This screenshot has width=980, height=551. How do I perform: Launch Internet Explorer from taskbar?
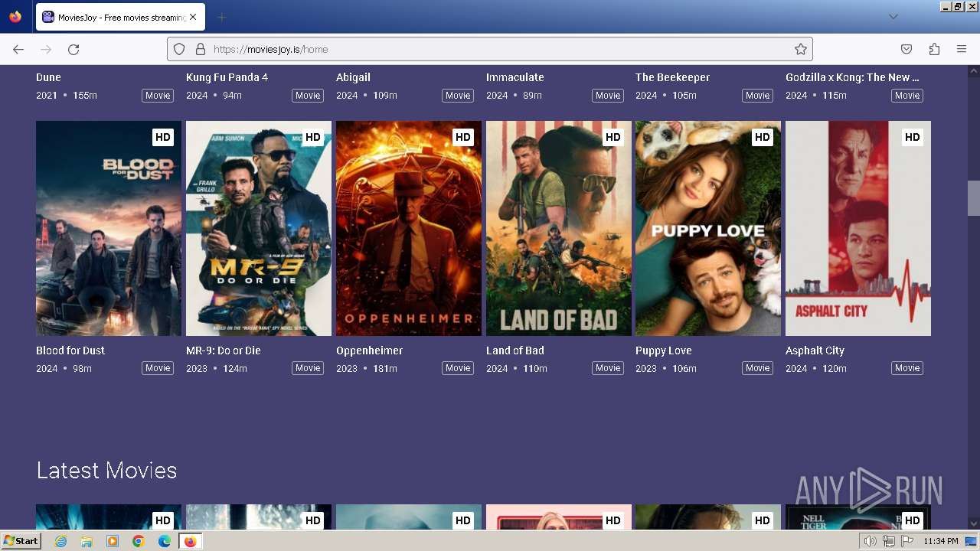[61, 541]
